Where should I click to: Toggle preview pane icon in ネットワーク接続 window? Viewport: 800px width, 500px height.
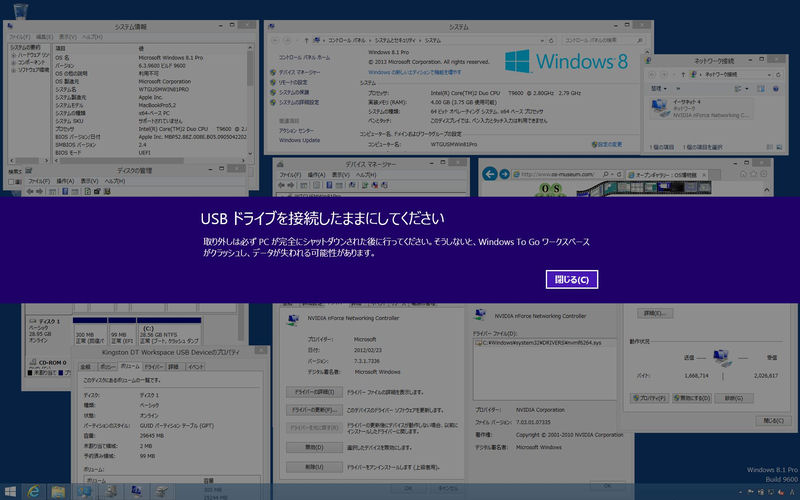[761, 89]
